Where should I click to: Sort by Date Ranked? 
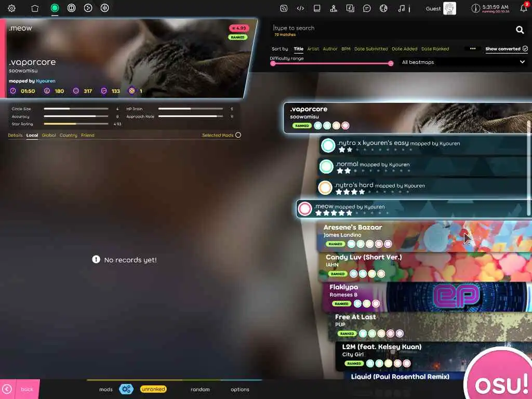click(435, 49)
